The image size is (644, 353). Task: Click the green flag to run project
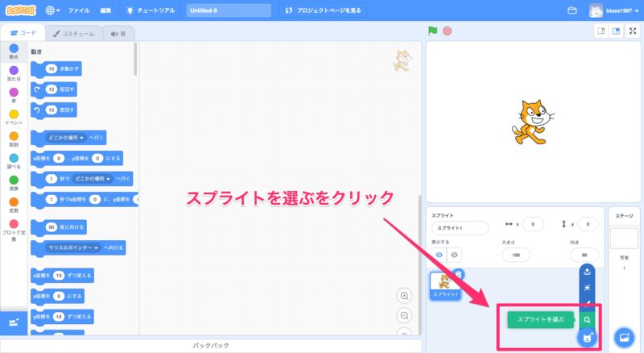tap(432, 31)
